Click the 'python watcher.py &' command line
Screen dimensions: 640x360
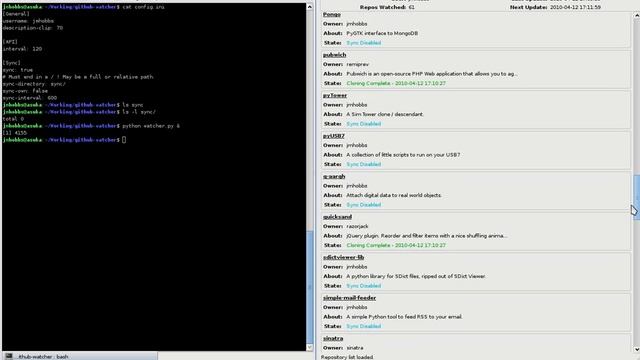151,126
